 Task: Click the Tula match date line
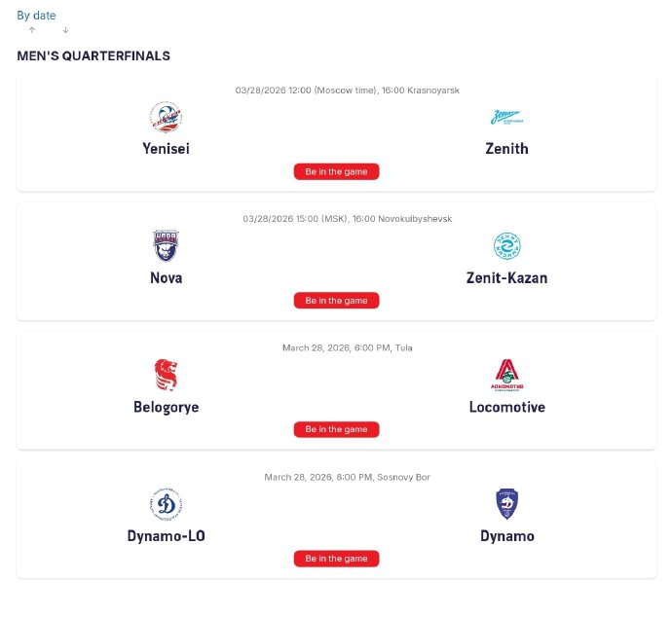[x=347, y=347]
